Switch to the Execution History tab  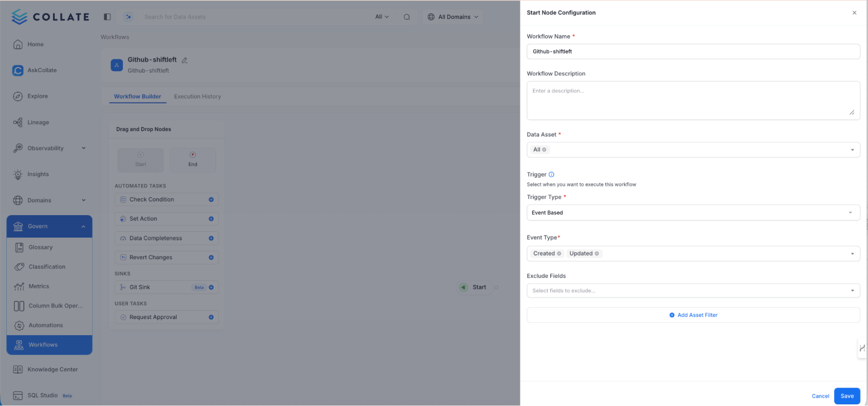tap(197, 96)
